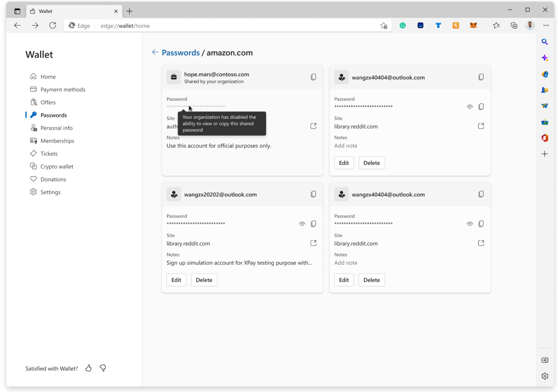Show the wangzx20202@outlook.com password
This screenshot has height=392, width=558.
[x=302, y=224]
